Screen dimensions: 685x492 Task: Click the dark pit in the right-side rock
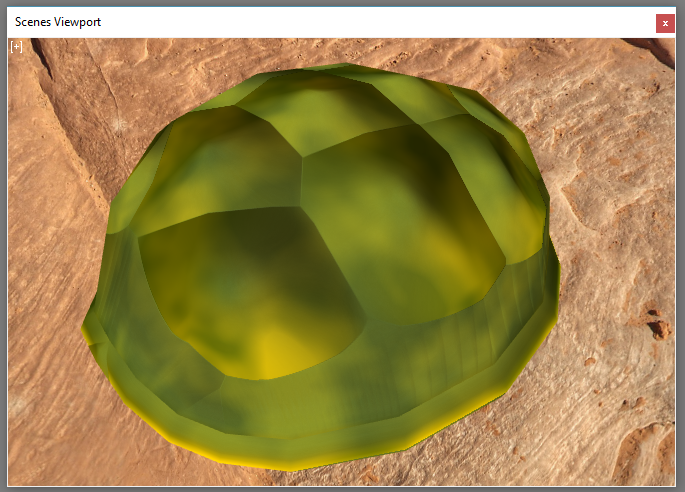pos(658,327)
